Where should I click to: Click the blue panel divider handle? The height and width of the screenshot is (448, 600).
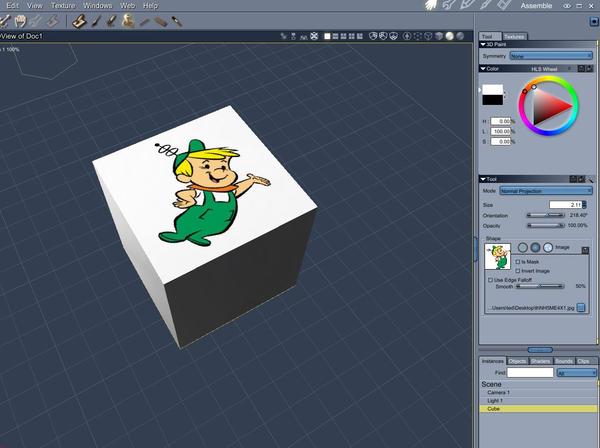click(x=540, y=350)
